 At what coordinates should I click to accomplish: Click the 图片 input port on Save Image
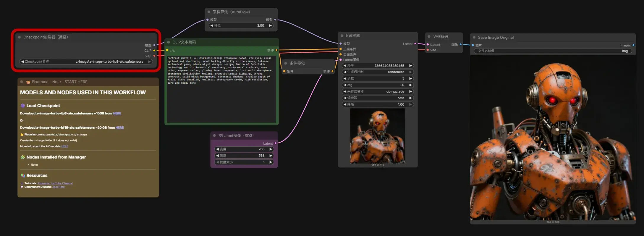click(x=473, y=45)
